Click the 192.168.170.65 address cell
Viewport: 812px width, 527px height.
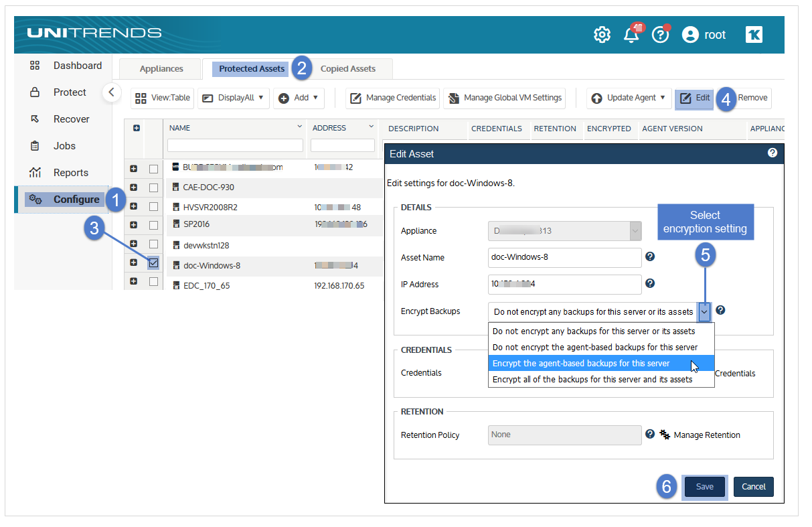coord(339,285)
